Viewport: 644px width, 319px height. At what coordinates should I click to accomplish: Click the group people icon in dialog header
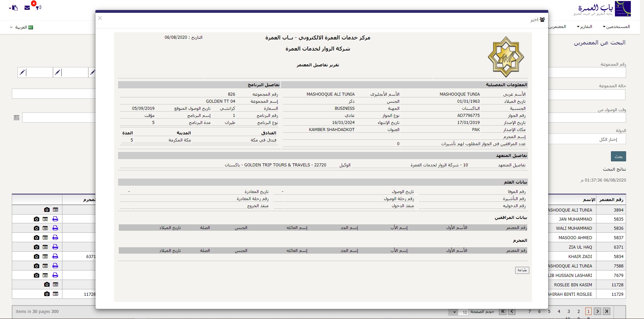coord(542,20)
